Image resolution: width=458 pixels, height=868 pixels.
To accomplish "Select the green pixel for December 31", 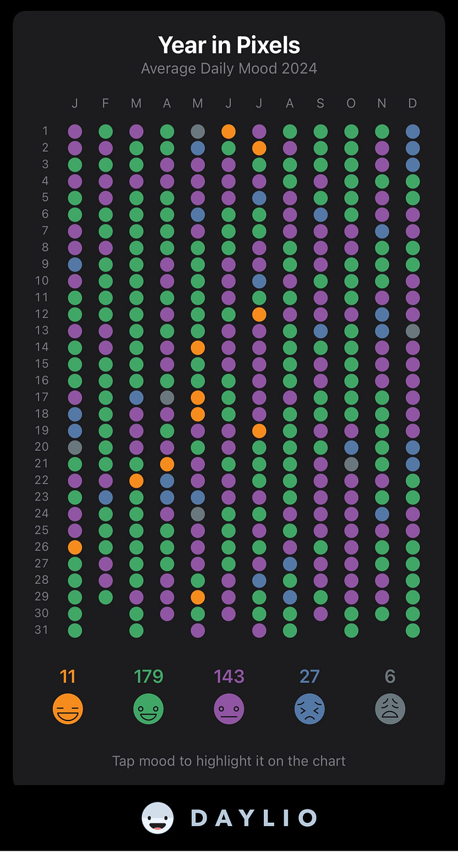I will [x=413, y=630].
